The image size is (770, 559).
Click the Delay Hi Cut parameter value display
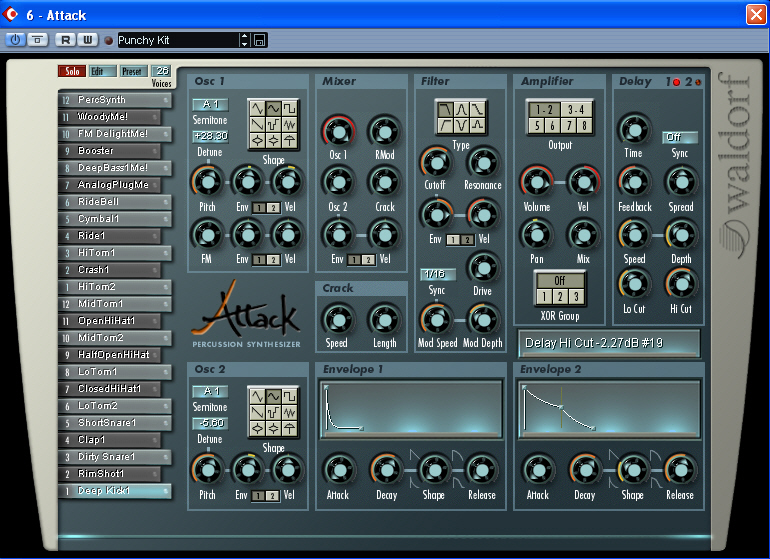pos(609,343)
